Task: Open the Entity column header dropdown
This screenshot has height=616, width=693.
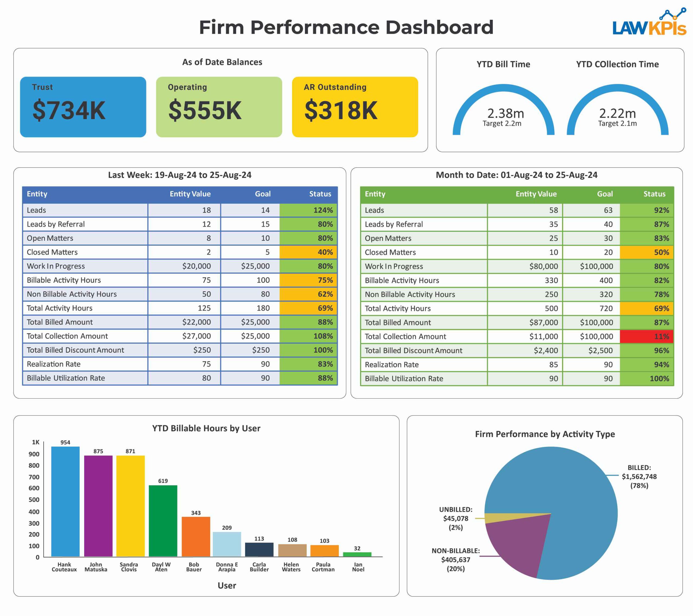Action: tap(37, 194)
